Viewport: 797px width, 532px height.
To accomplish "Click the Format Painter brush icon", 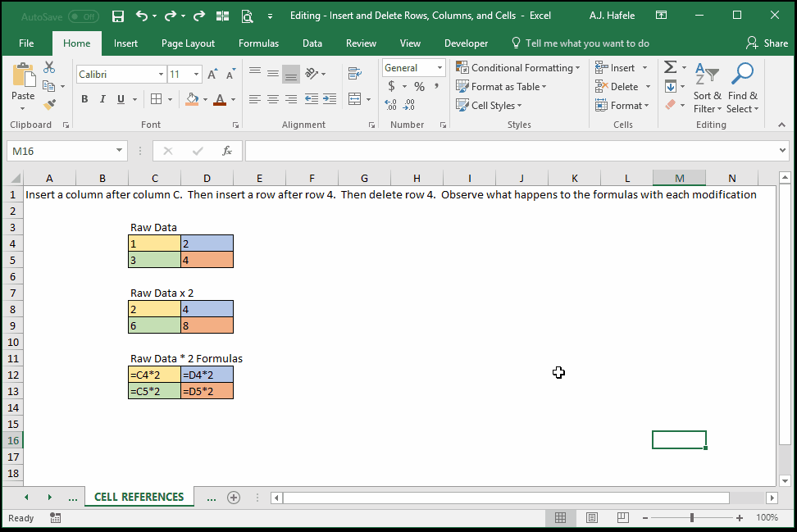I will [x=49, y=105].
